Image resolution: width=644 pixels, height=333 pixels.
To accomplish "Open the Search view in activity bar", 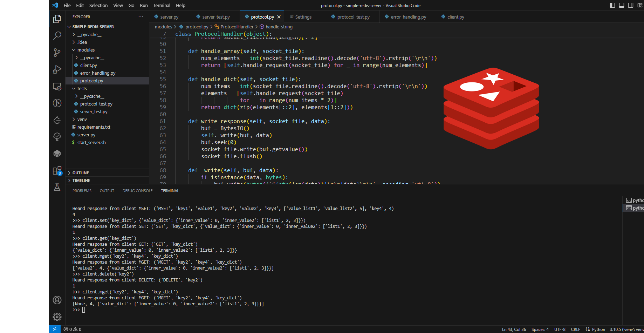I will pyautogui.click(x=57, y=36).
